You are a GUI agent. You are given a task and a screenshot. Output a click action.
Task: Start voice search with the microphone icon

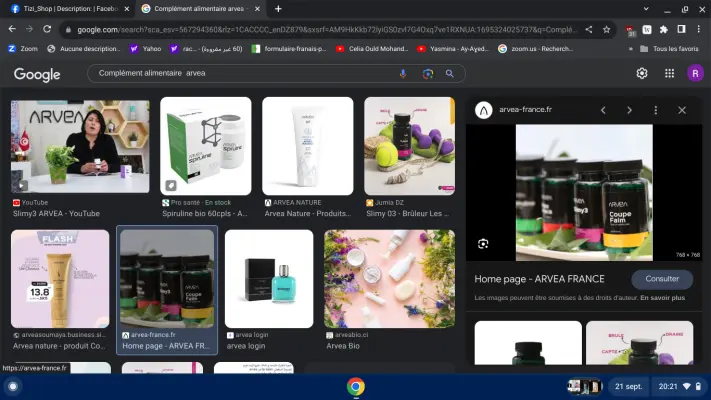tap(403, 73)
